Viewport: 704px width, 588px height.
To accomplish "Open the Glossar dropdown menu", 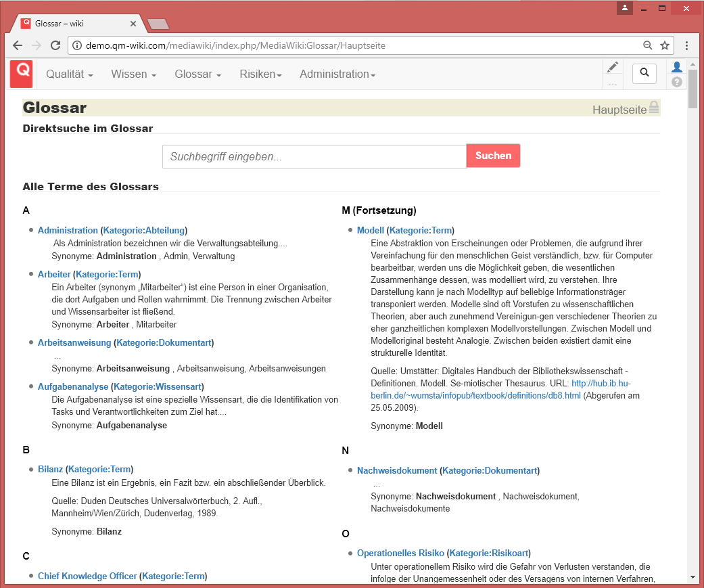I will pos(197,74).
